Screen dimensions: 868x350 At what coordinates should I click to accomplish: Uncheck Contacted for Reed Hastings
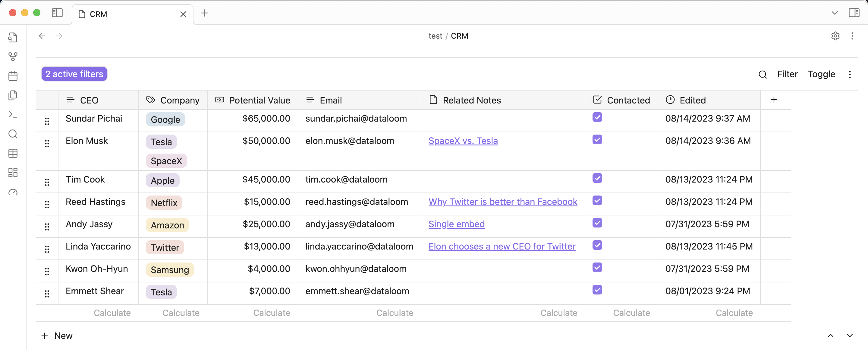click(x=597, y=201)
